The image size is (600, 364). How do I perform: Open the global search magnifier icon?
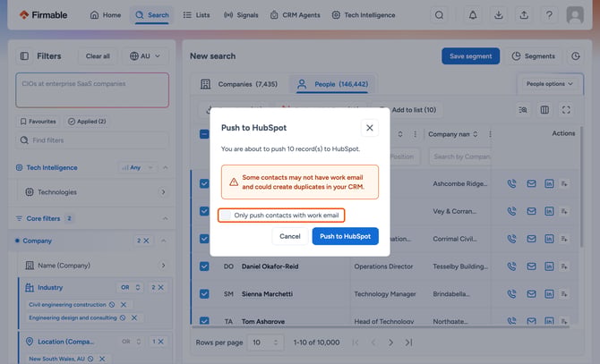coord(439,15)
